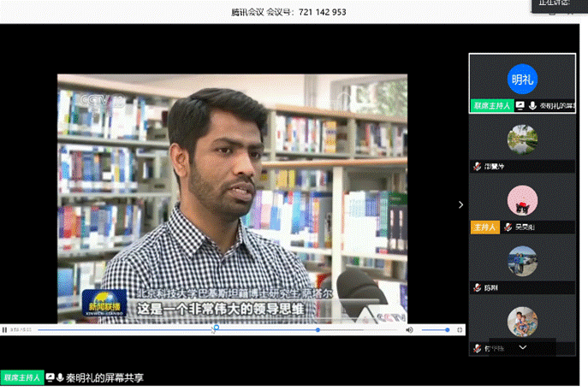Click the orange 主持人 host badge
The width and height of the screenshot is (588, 390).
[484, 227]
